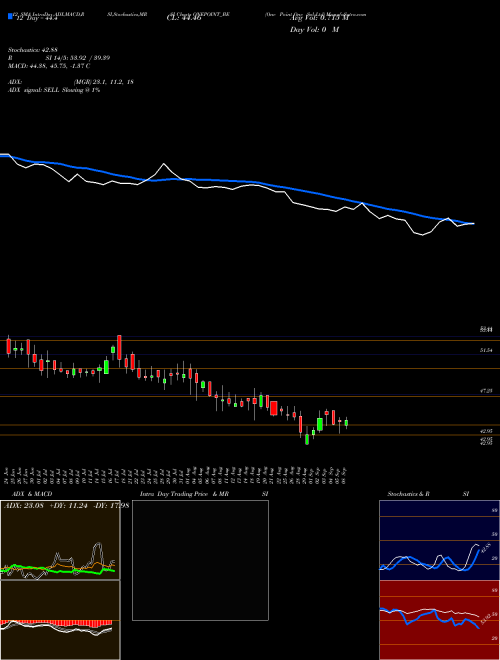This screenshot has height=660, width=500.
Task: Click 'Intra Day Trading Price & MR' title
Action: click(x=184, y=494)
